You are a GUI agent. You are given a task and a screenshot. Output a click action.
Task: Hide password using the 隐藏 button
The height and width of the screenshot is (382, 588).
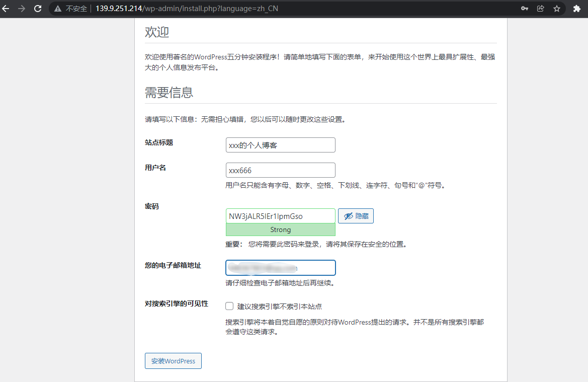click(x=356, y=216)
